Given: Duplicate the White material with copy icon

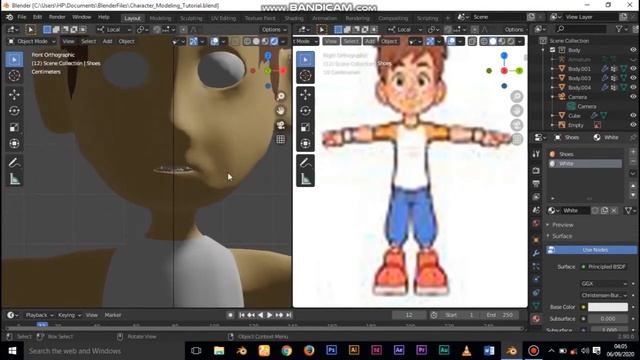Looking at the screenshot, I should tap(604, 211).
